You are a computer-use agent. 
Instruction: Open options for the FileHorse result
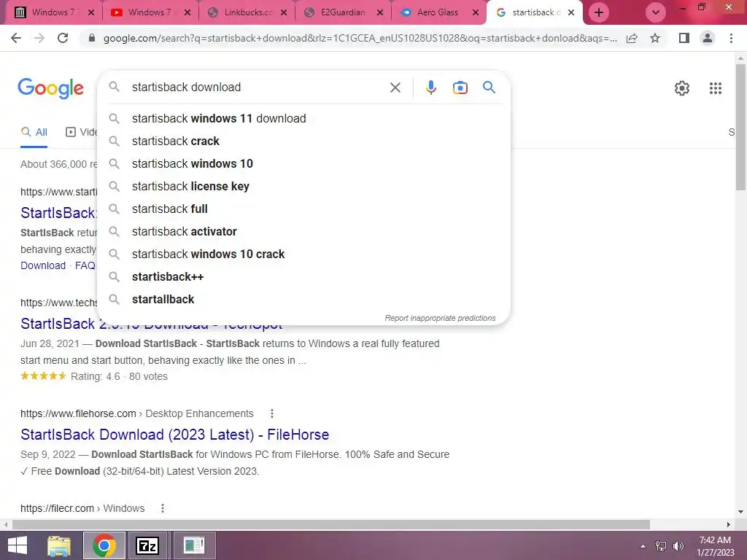point(272,413)
